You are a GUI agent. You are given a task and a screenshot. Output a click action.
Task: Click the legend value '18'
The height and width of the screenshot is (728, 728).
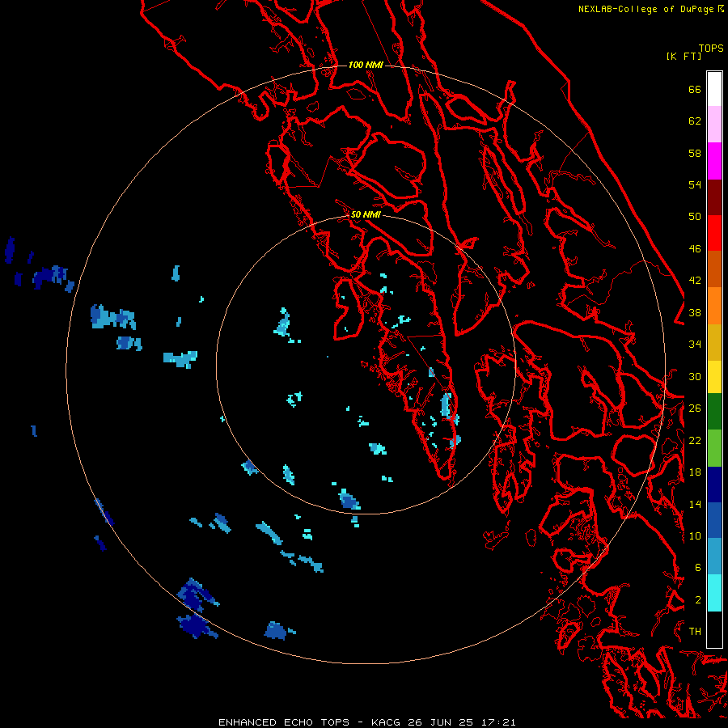coord(695,472)
